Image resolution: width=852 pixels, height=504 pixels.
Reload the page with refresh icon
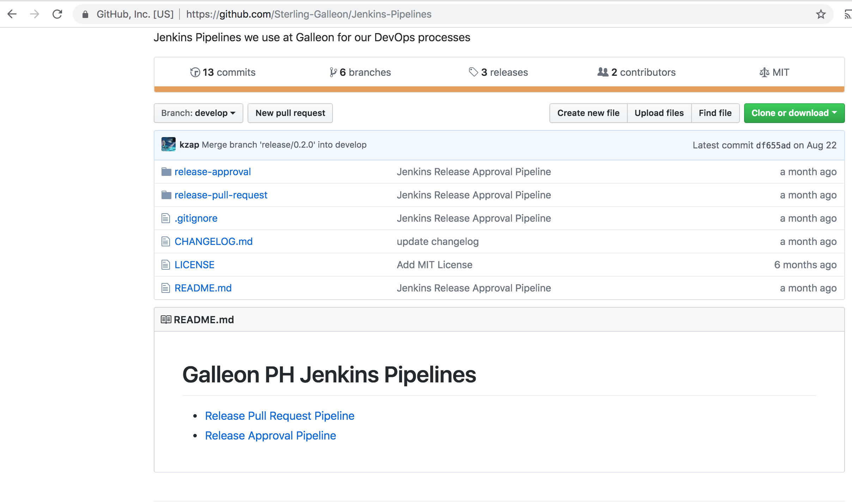57,14
